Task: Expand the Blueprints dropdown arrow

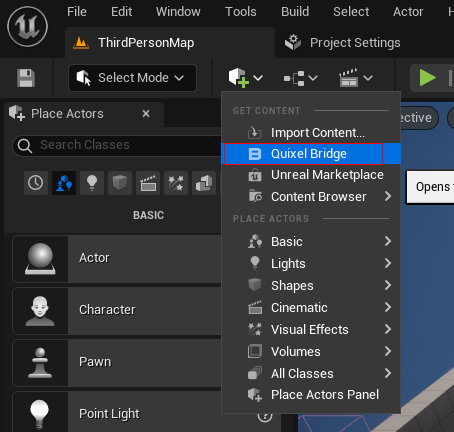Action: click(313, 78)
